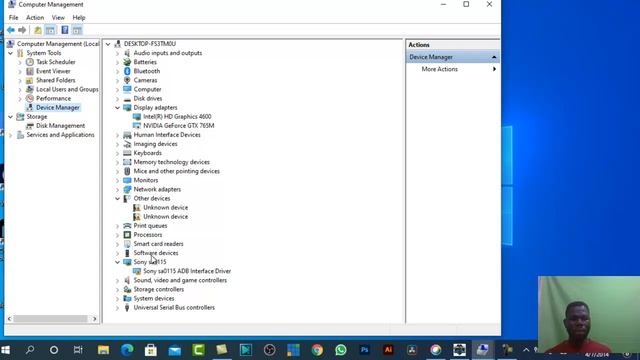Collapse the Device Manager actions section arrow
Screen dimensions: 640x360
click(x=494, y=57)
